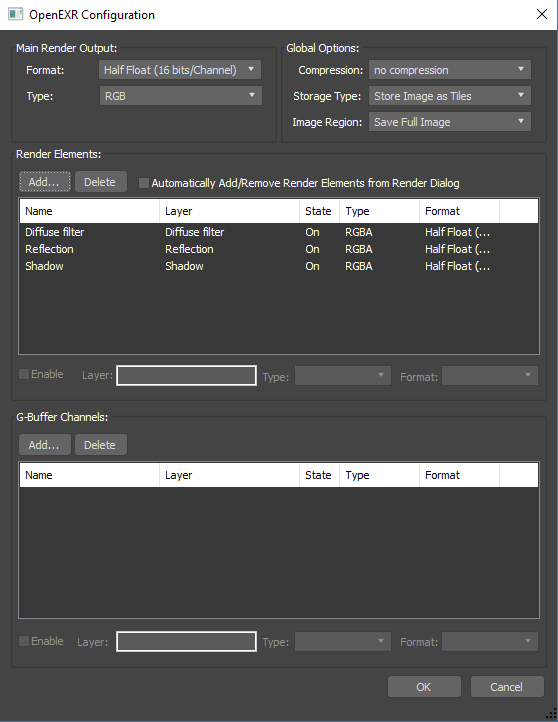The height and width of the screenshot is (722, 558).
Task: Open the main render output Type dropdown showing RGB
Action: [180, 96]
